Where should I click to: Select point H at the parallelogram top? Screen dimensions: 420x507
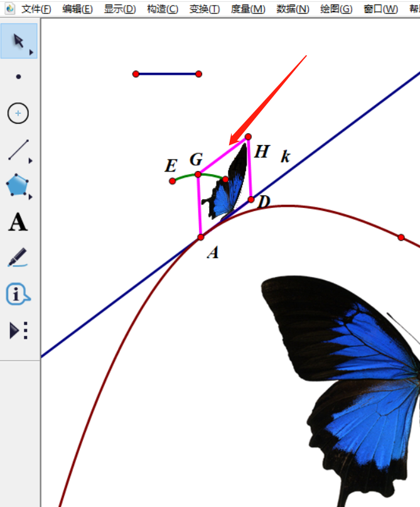[248, 137]
